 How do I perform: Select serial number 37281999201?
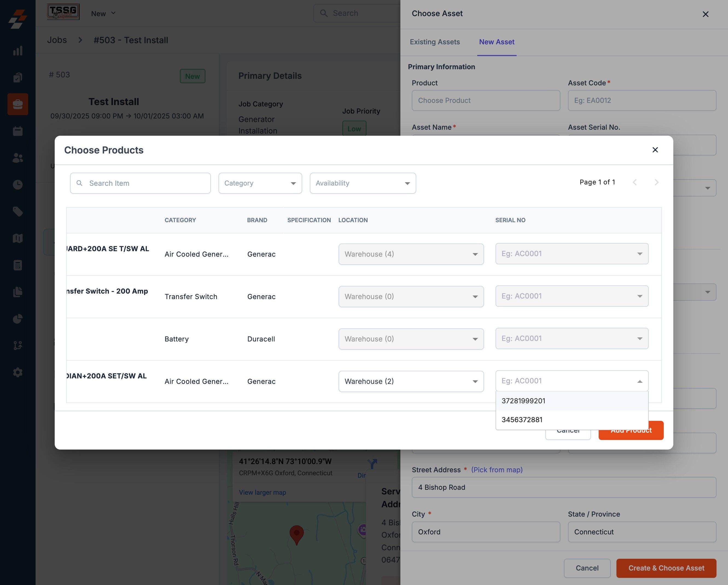click(x=523, y=401)
